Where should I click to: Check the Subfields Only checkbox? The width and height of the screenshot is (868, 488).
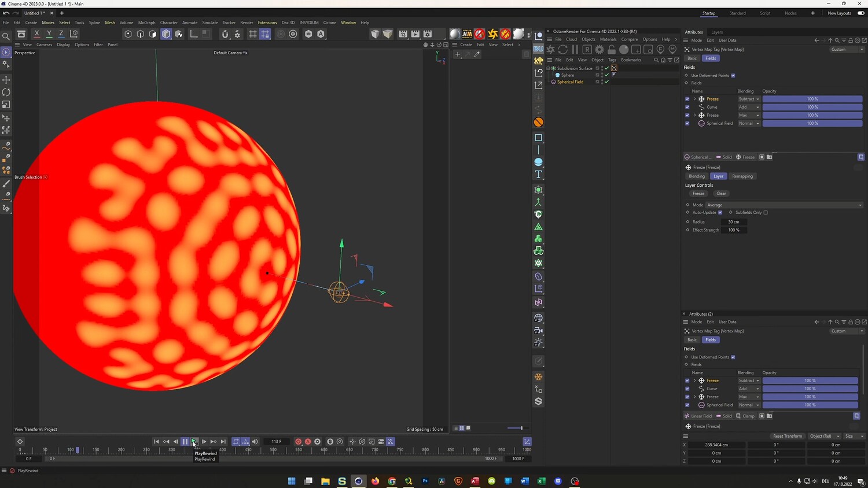766,213
